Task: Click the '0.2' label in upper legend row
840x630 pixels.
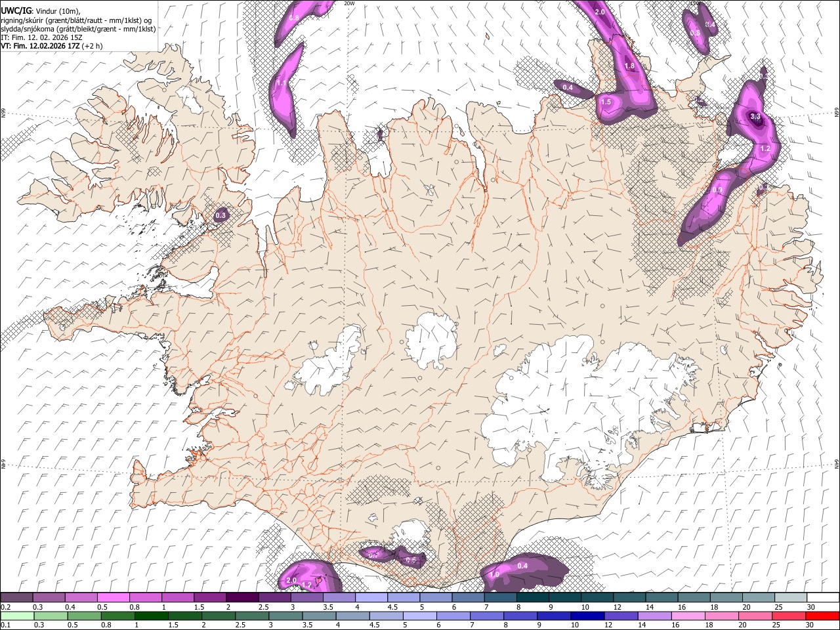Action: pos(6,607)
